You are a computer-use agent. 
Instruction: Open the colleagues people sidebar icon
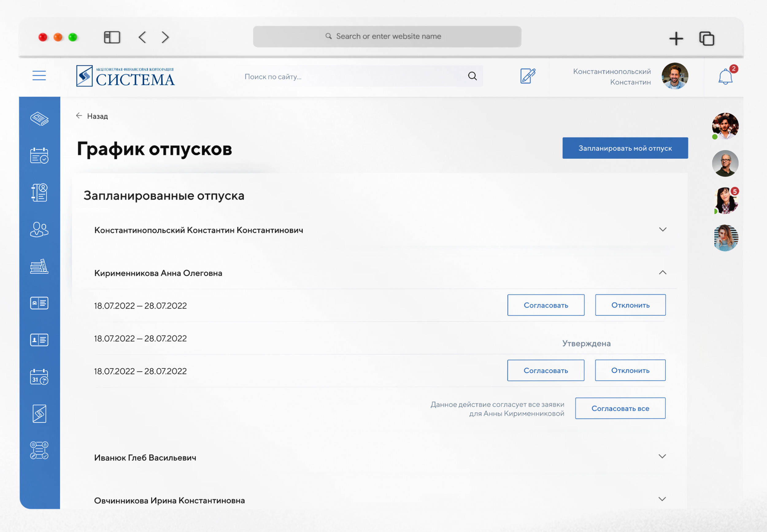click(x=39, y=229)
